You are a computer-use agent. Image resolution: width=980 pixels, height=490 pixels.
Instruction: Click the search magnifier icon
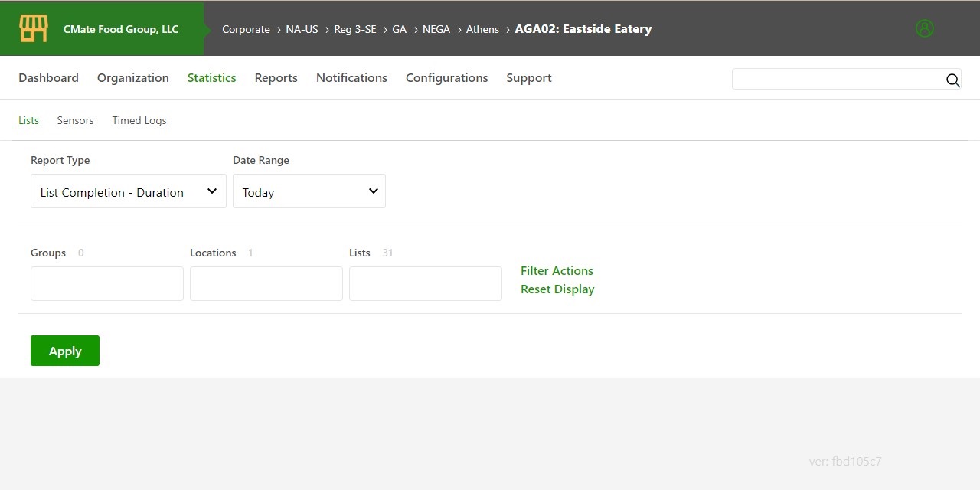coord(952,80)
